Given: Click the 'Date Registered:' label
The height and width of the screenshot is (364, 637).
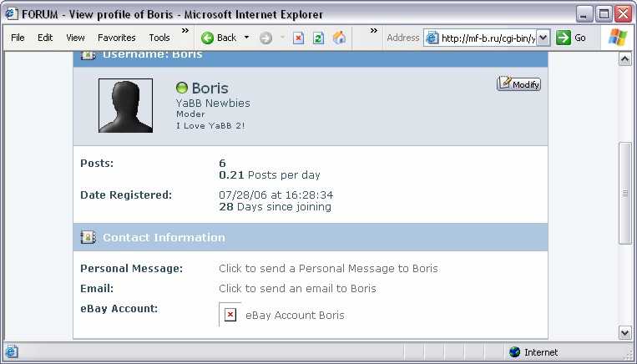Looking at the screenshot, I should click(x=126, y=195).
